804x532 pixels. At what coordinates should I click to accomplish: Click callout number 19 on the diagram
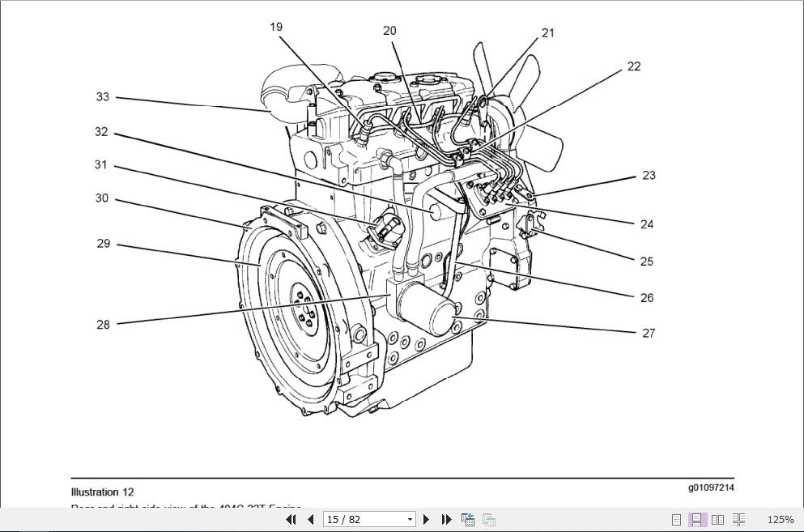click(276, 26)
